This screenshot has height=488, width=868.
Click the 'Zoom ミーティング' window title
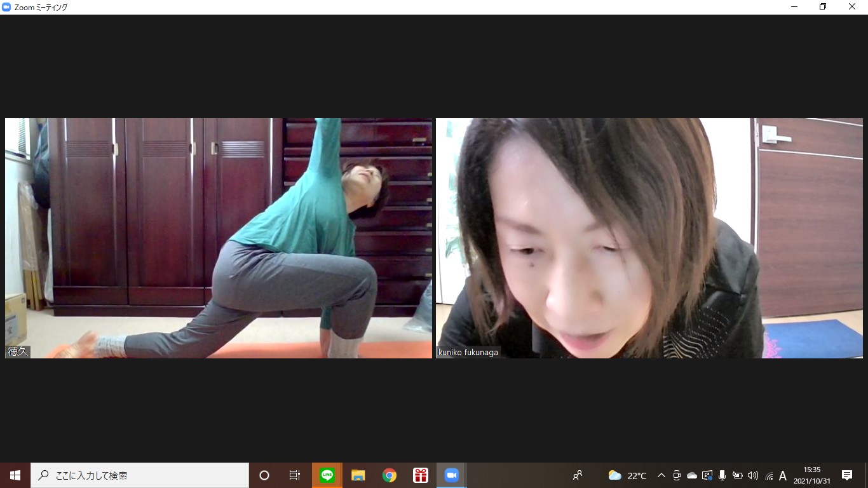[41, 7]
